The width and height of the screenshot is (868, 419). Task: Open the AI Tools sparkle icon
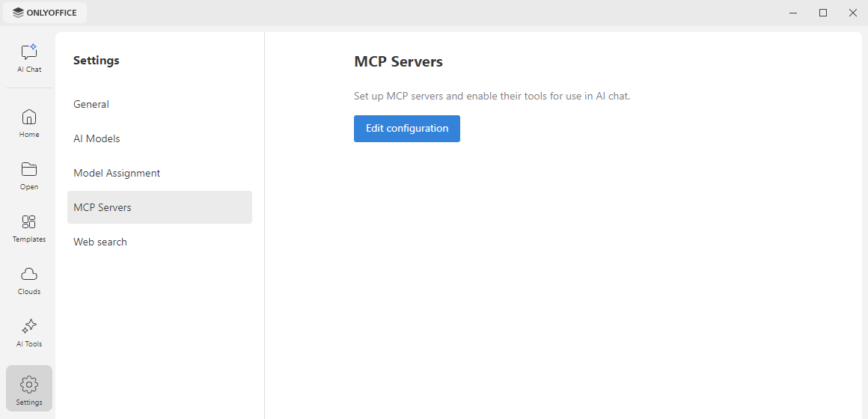28,326
